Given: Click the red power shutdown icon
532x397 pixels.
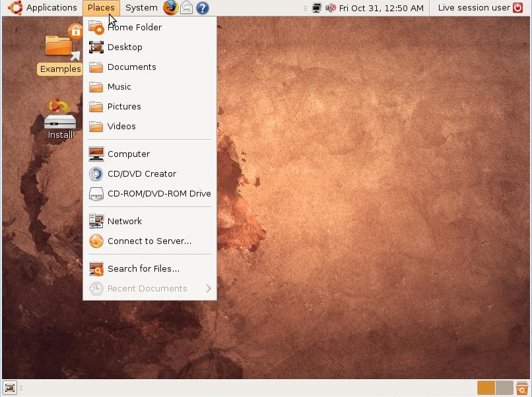Looking at the screenshot, I should 517,8.
